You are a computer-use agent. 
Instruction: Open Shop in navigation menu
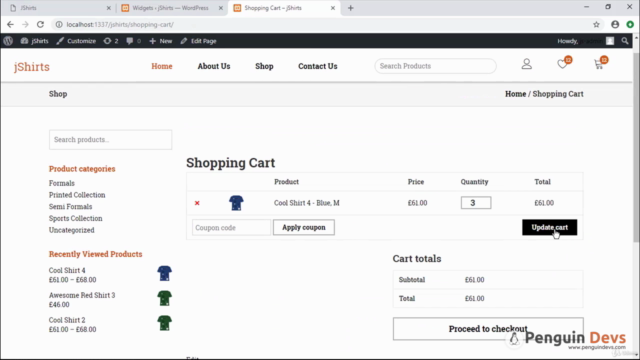(264, 66)
